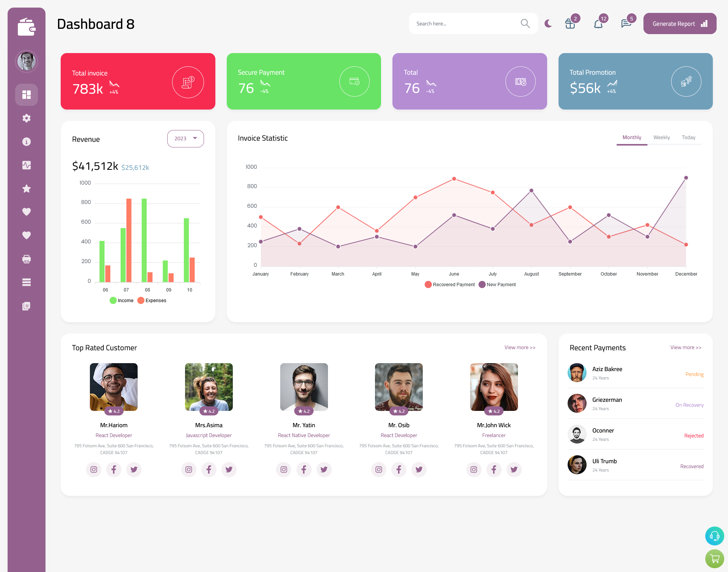728x572 pixels.
Task: Click the printer icon in sidebar
Action: click(x=26, y=259)
